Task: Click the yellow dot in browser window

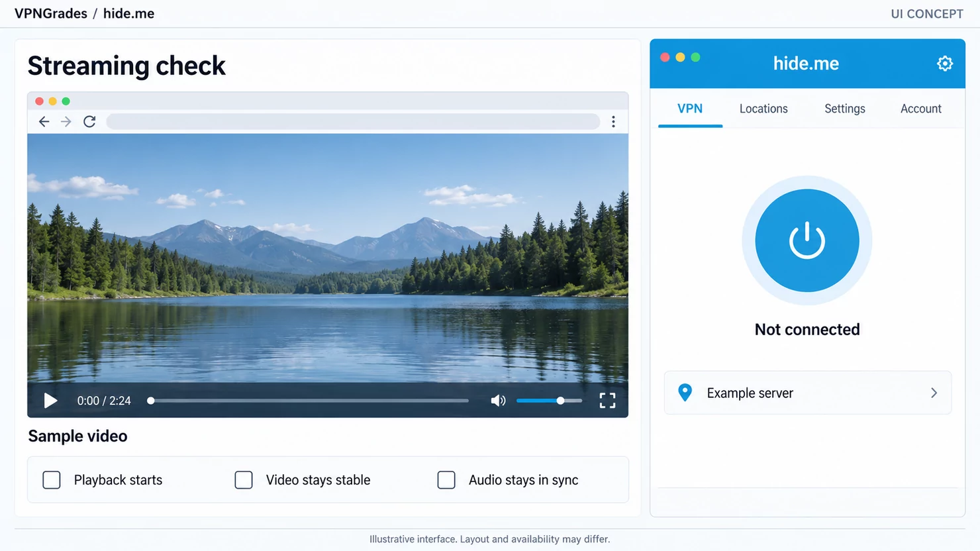Action: pyautogui.click(x=53, y=101)
